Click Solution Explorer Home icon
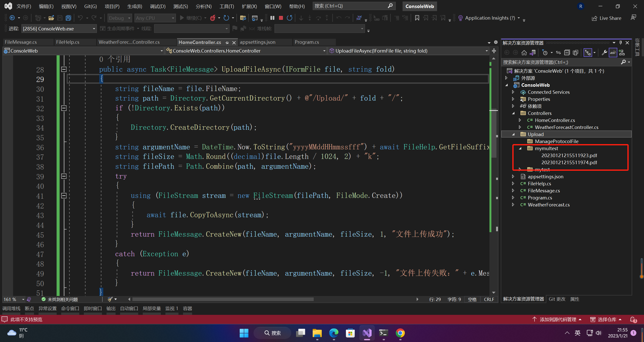The height and width of the screenshot is (342, 644). (x=524, y=53)
